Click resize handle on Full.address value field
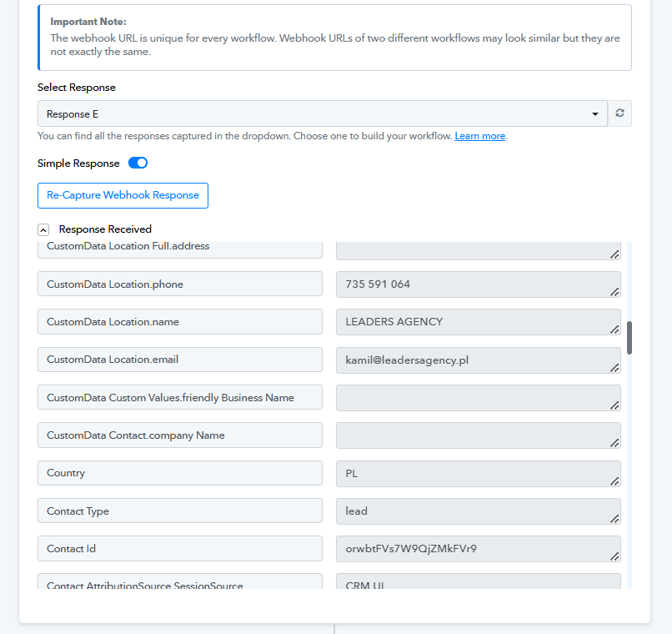Screen dimensions: 672x634 click(614, 254)
